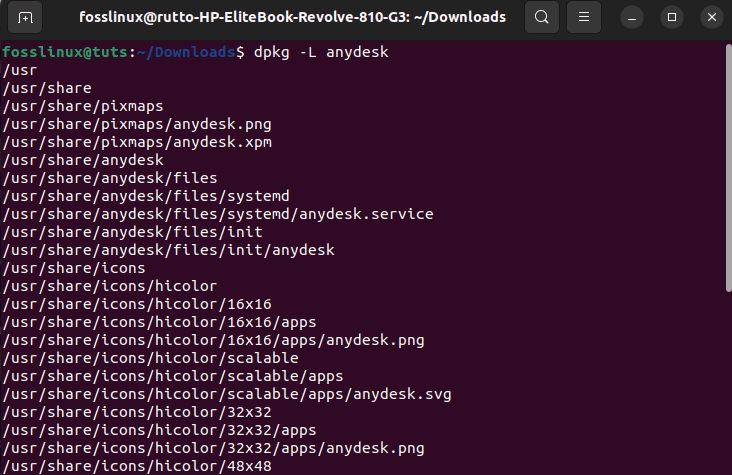The image size is (732, 475).
Task: Click the line '/usr/share'
Action: [x=47, y=88]
